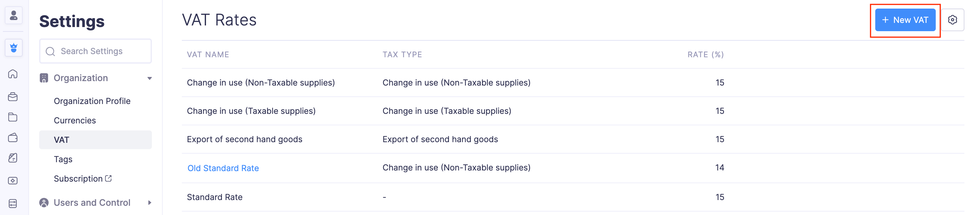The image size is (980, 215).
Task: Open Subscription via its external-link icon
Action: [109, 178]
